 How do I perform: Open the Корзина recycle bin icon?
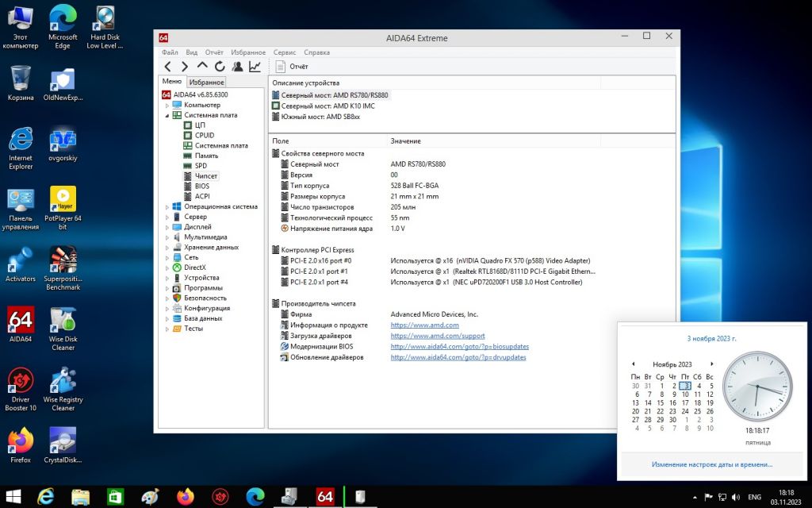[x=21, y=83]
